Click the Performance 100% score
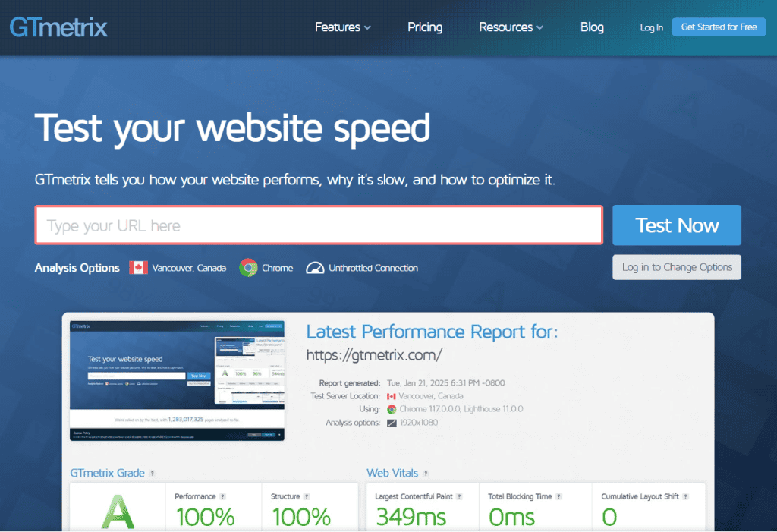The width and height of the screenshot is (777, 532). (x=205, y=517)
